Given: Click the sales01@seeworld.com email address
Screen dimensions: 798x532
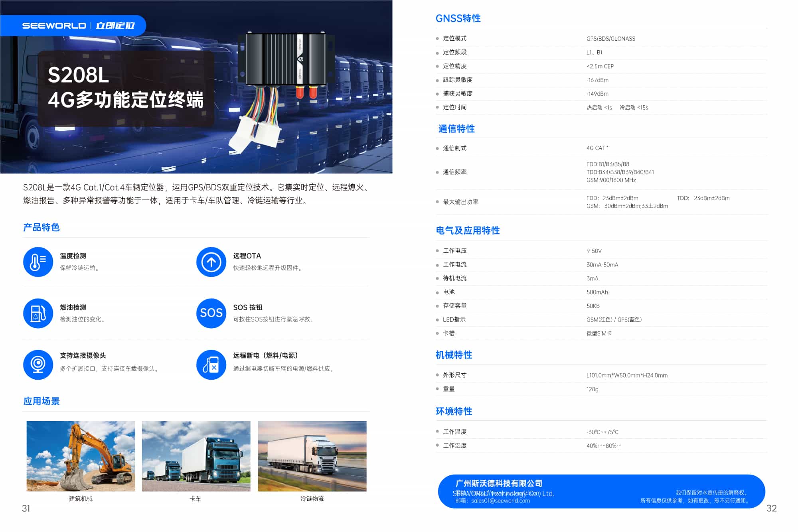Looking at the screenshot, I should (500, 501).
